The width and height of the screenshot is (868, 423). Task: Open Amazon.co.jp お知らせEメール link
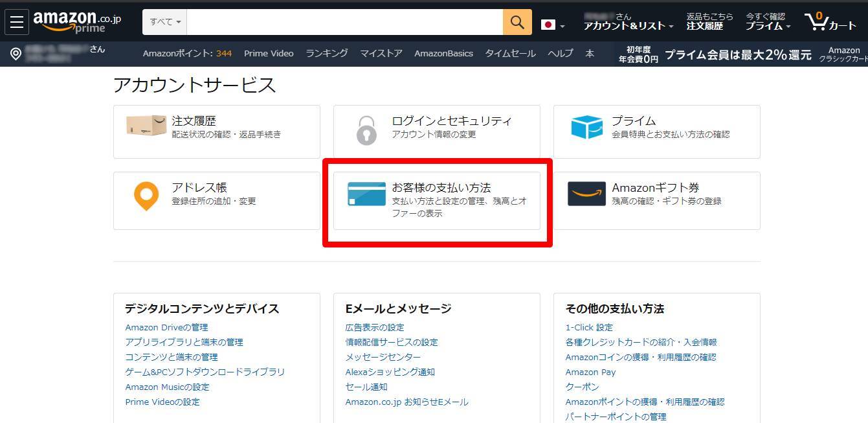click(406, 402)
